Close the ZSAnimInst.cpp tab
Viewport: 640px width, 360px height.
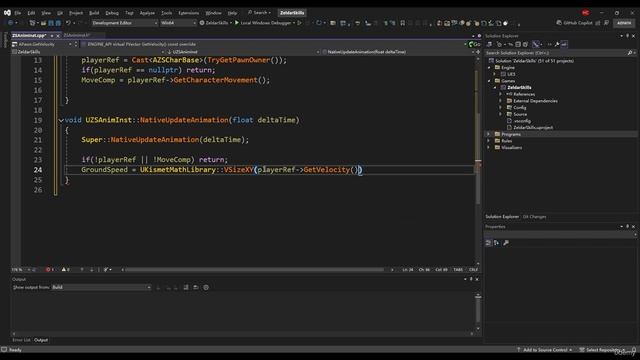(58, 36)
